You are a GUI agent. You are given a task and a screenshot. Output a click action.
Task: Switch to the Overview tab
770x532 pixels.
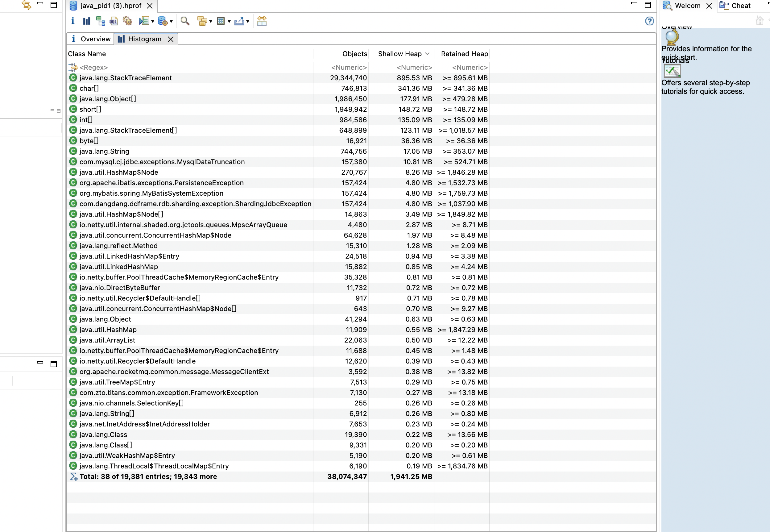[x=90, y=39]
